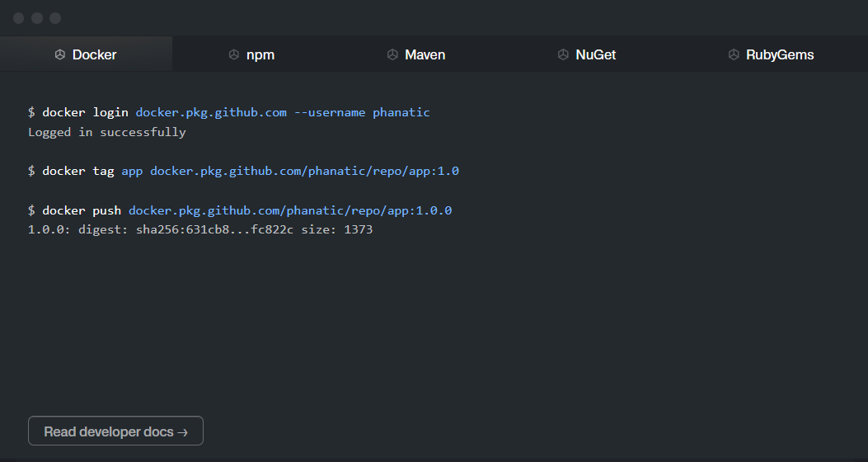Click the '--username' flag text
The height and width of the screenshot is (462, 868).
330,112
